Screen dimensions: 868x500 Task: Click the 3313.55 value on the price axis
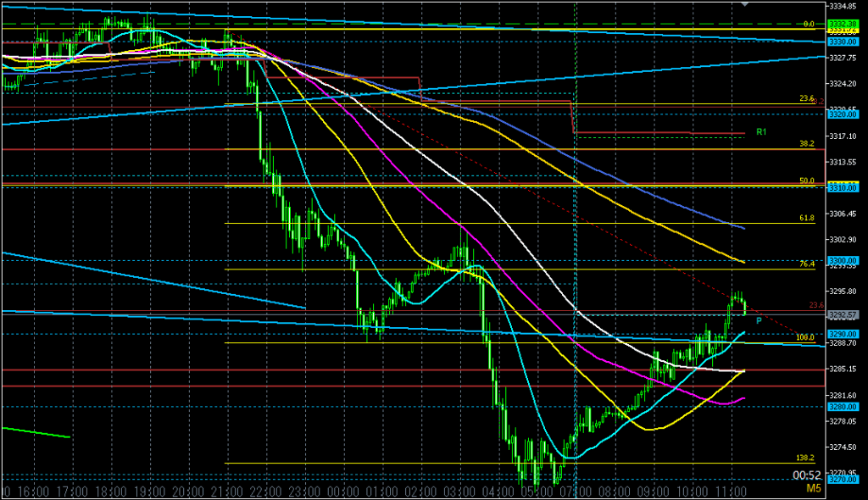tap(843, 162)
